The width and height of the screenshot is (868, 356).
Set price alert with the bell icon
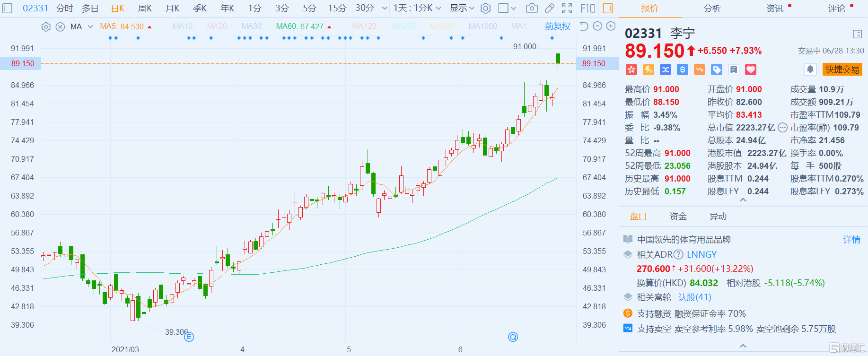coord(810,69)
